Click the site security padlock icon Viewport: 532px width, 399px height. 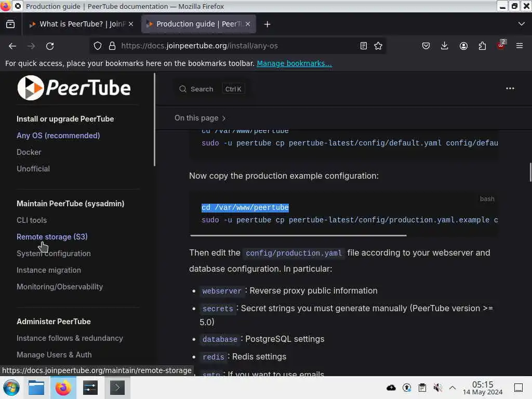point(112,46)
